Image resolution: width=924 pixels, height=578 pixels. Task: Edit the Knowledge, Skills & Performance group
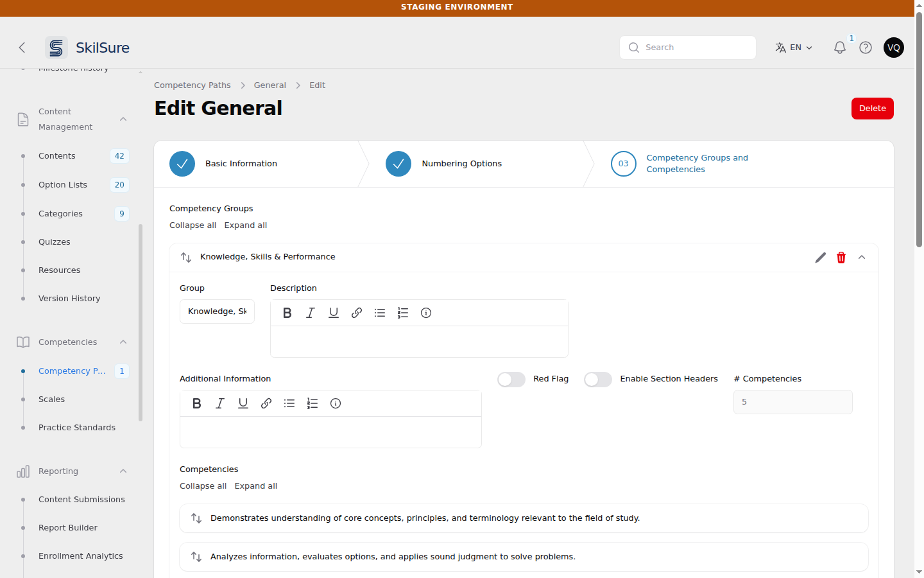[821, 258]
